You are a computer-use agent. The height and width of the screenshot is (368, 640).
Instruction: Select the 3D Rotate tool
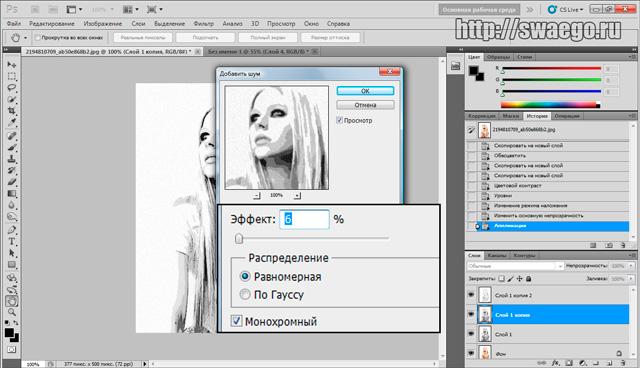[11, 278]
